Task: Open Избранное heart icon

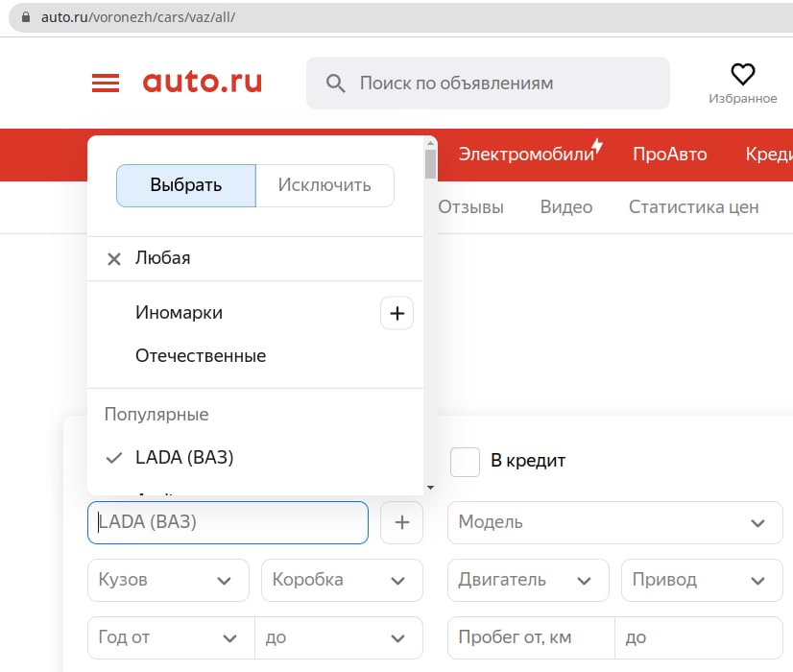Action: coord(742,74)
